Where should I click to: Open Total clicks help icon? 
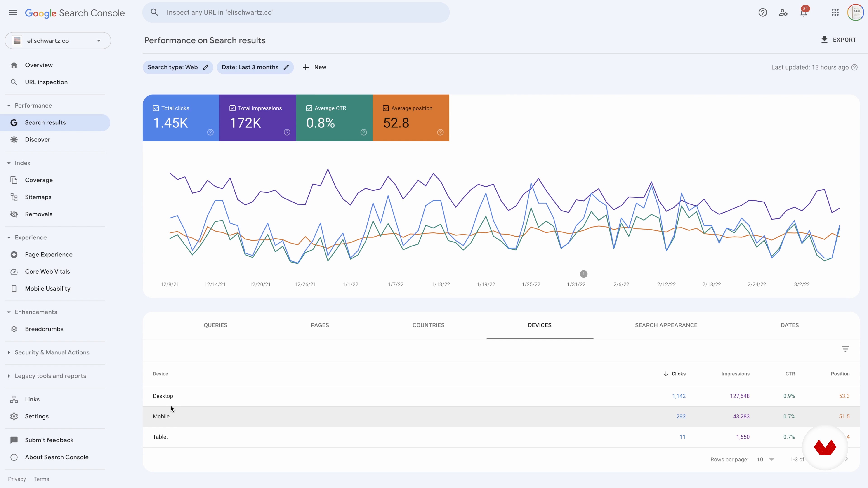click(x=210, y=132)
